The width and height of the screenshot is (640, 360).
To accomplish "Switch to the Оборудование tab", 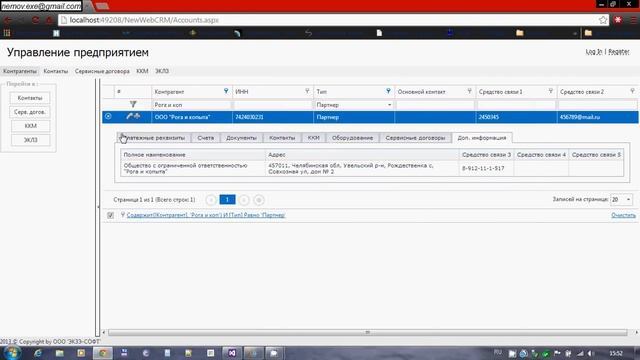I will point(352,138).
